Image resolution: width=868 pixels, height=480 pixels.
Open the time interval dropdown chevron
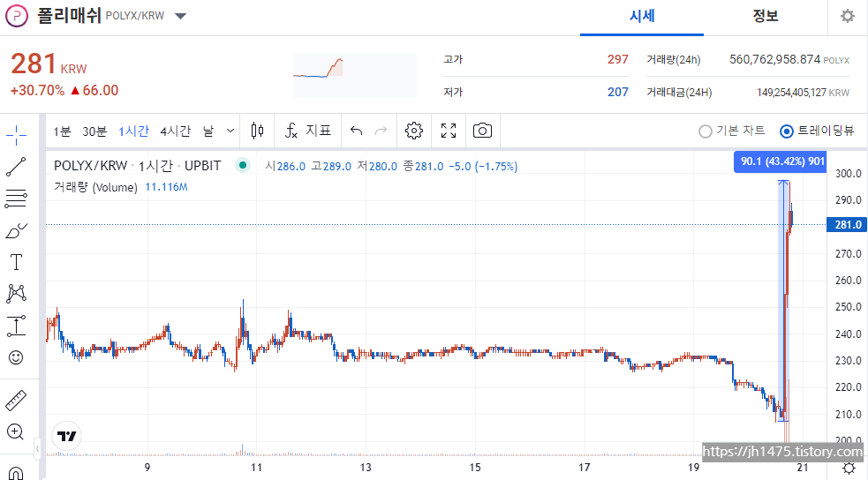(x=230, y=131)
